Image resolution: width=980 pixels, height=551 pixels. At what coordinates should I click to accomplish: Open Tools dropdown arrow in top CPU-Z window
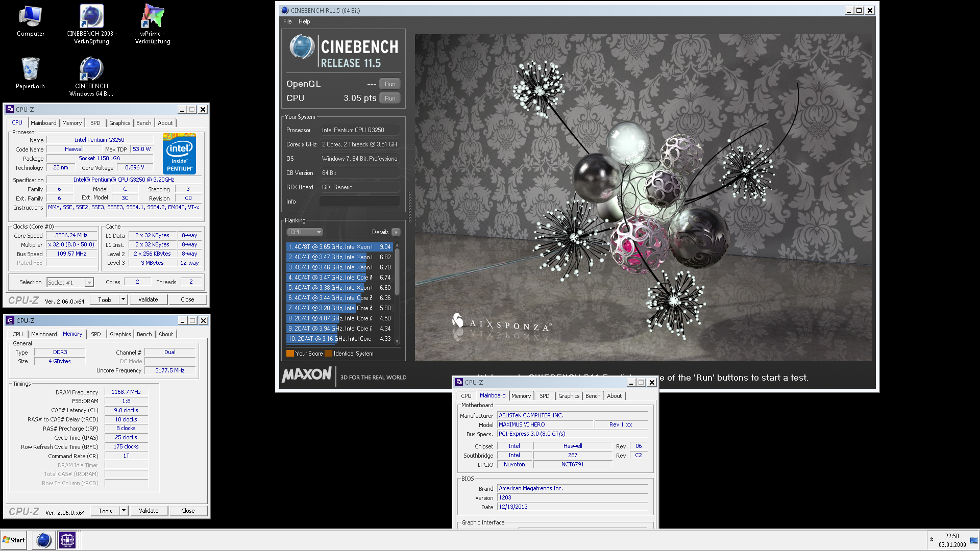(123, 299)
